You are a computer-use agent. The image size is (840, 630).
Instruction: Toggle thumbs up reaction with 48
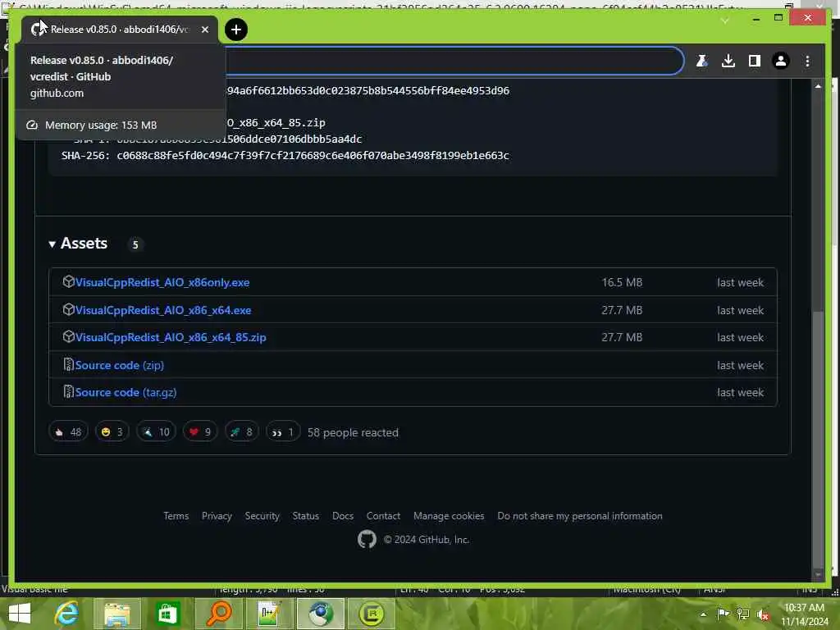click(x=68, y=431)
